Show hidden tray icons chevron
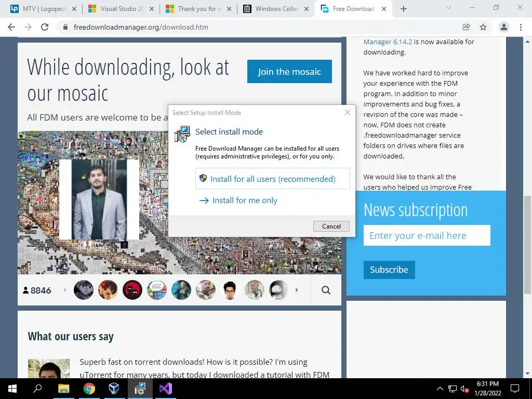Viewport: 532px width, 399px height. [440, 389]
